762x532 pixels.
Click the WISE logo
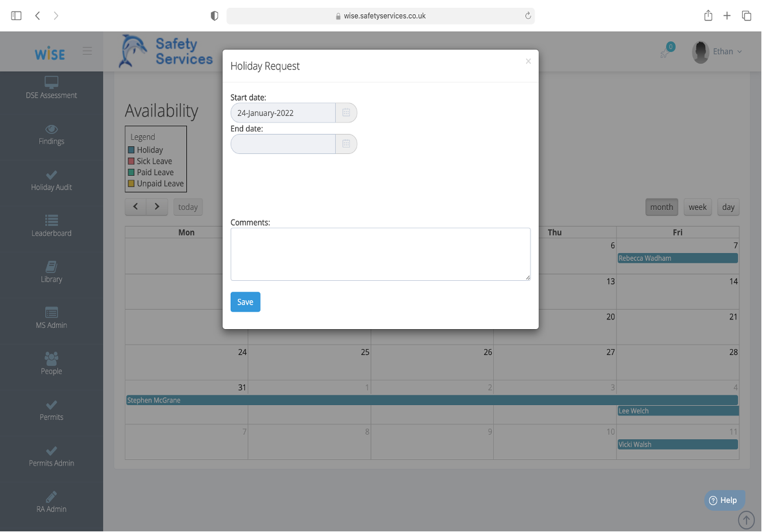click(x=50, y=53)
